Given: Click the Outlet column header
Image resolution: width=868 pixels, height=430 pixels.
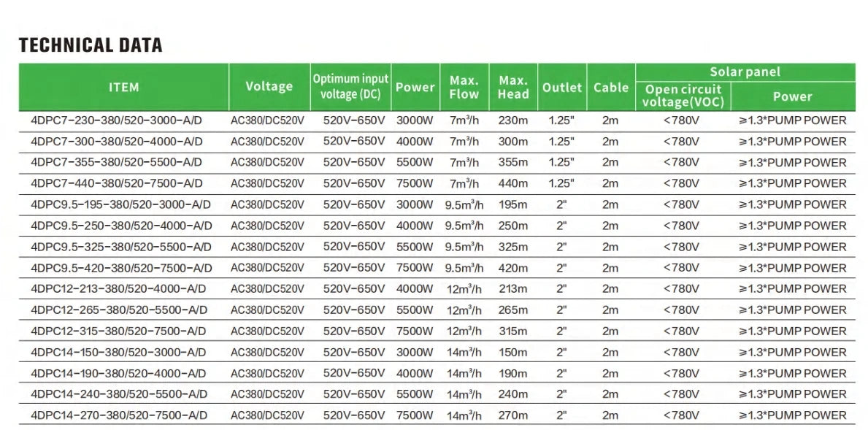Looking at the screenshot, I should coord(562,88).
